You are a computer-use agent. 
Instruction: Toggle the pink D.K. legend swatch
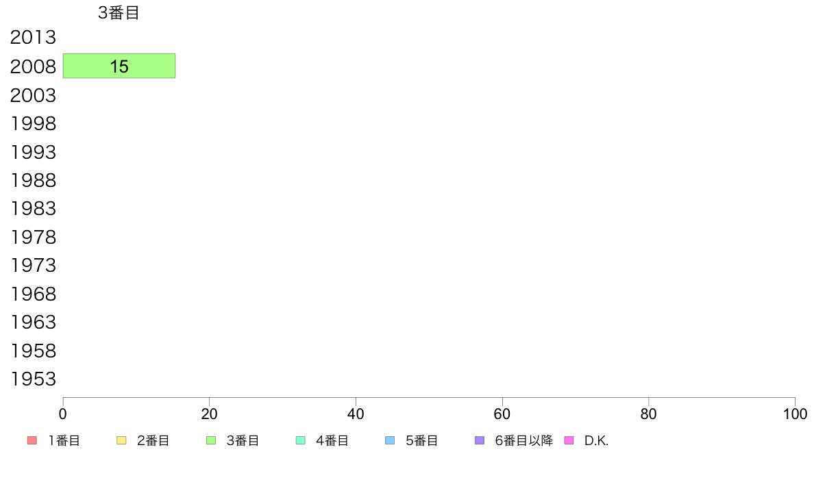click(569, 440)
